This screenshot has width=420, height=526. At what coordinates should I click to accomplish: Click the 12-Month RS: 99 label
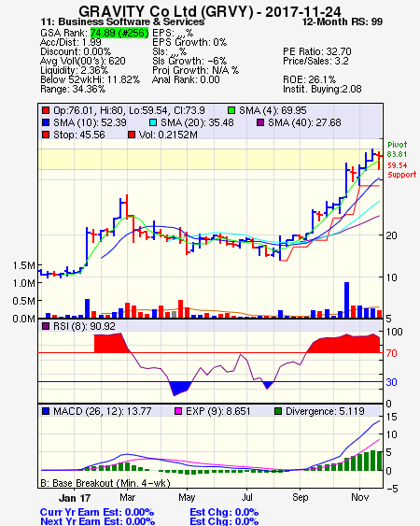(343, 21)
